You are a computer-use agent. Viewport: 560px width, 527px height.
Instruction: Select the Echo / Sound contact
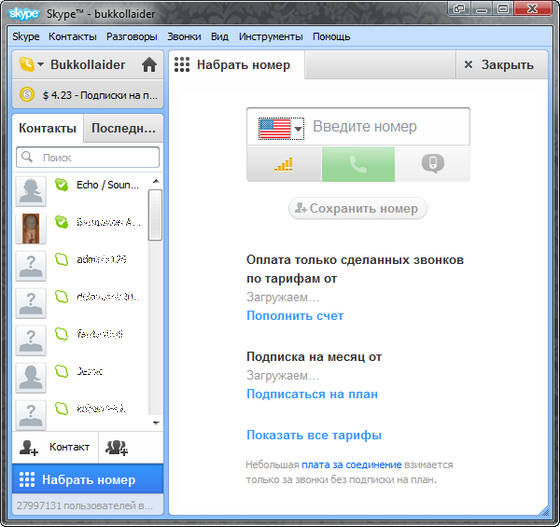click(80, 191)
